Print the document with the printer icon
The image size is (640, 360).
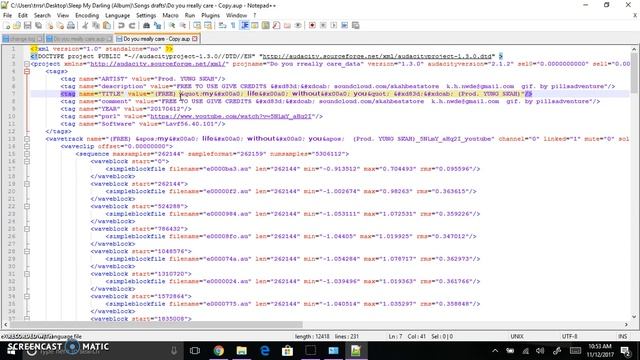tap(71, 26)
